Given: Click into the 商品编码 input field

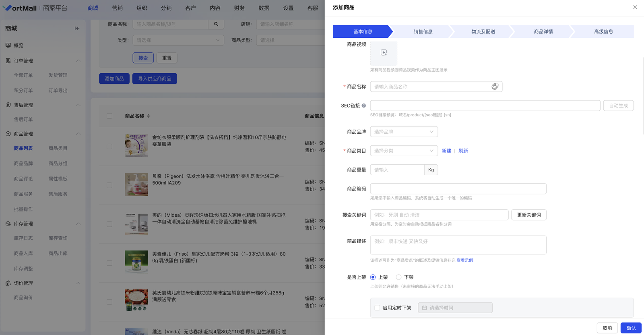Looking at the screenshot, I should tap(458, 189).
